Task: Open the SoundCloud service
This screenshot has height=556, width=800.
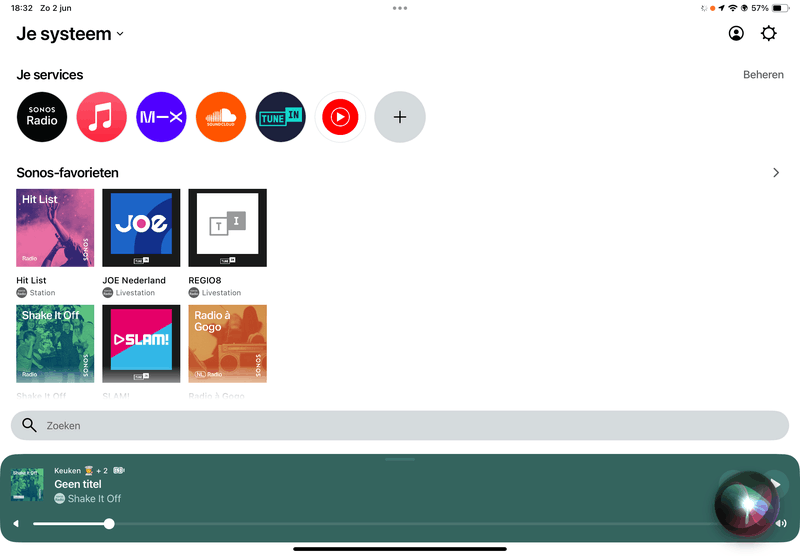Action: click(x=221, y=117)
